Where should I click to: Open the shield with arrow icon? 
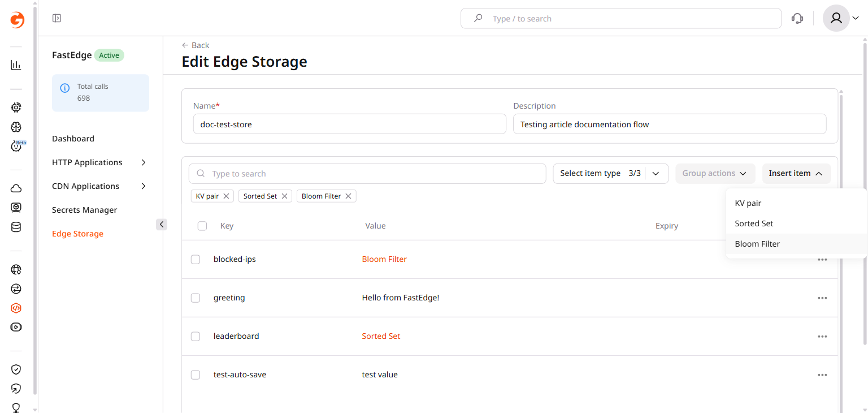click(16, 389)
